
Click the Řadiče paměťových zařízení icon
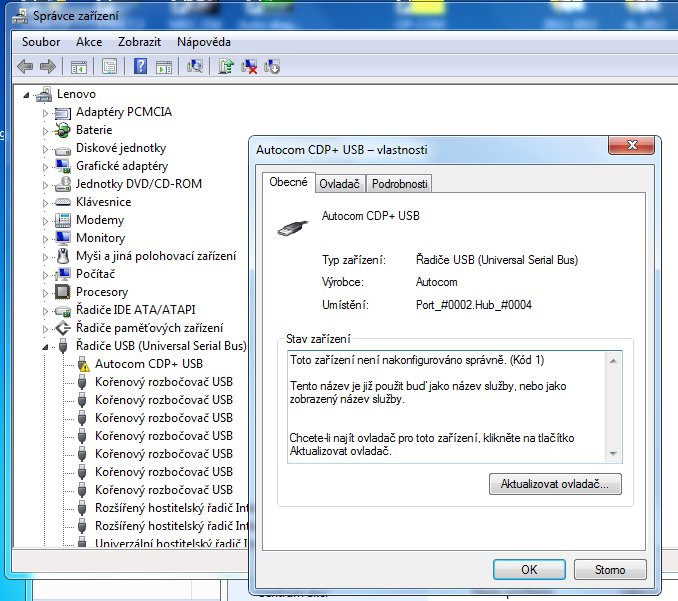tap(63, 328)
